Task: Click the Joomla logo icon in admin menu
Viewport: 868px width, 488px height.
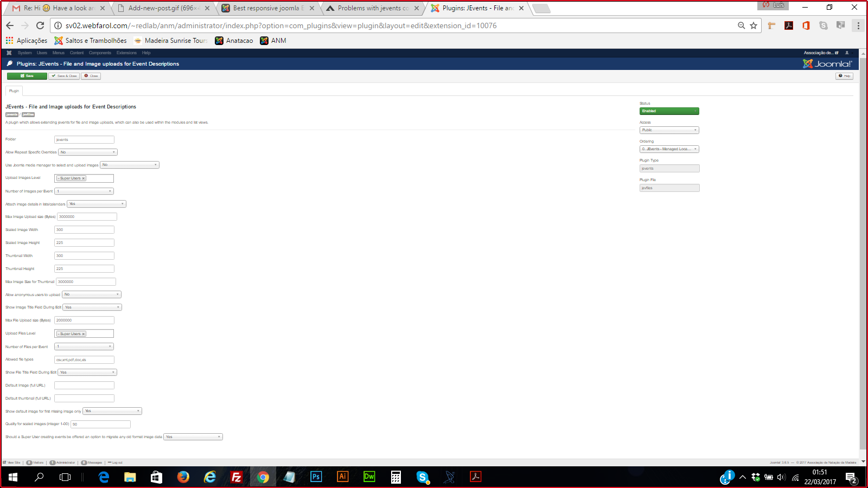Action: (x=9, y=53)
